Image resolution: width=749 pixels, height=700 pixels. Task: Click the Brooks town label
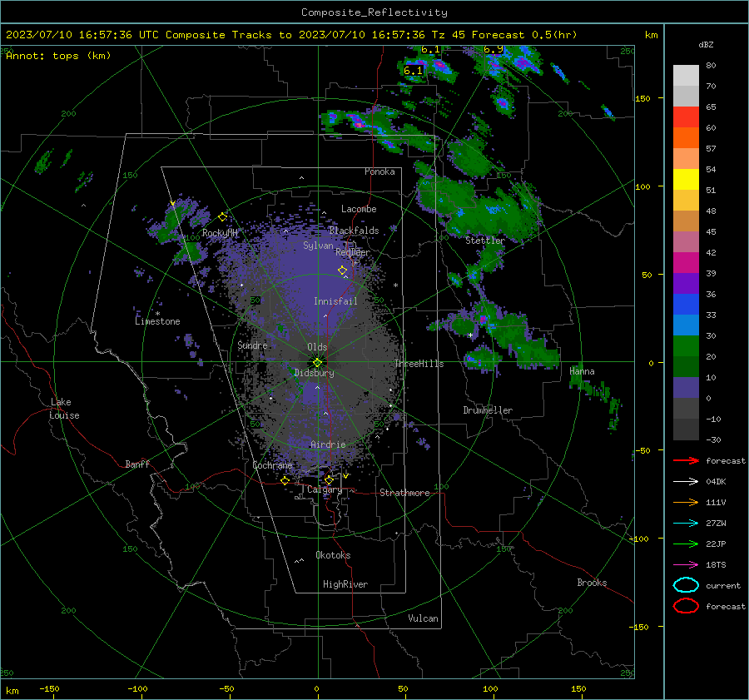(592, 583)
